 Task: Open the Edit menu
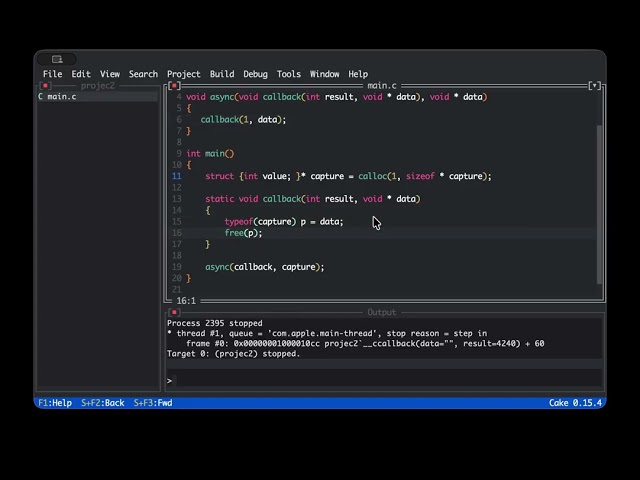81,74
